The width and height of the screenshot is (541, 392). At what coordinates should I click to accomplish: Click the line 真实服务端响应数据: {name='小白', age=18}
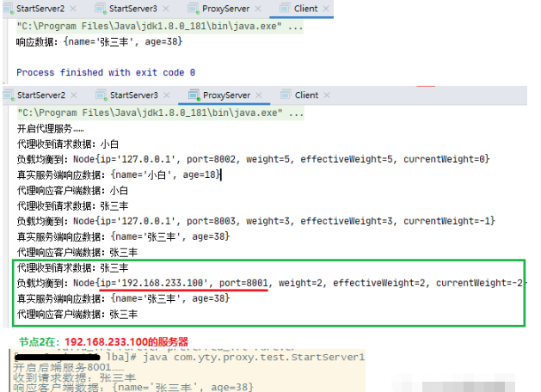click(119, 175)
